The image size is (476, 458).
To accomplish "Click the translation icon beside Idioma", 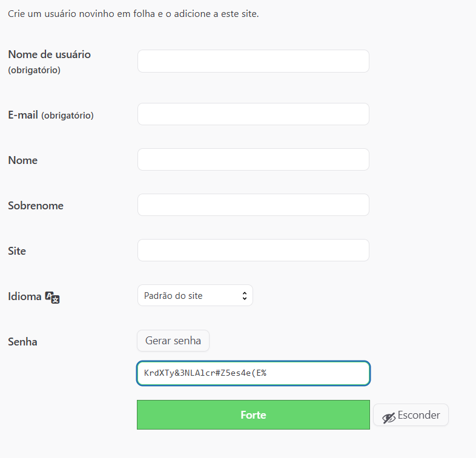I will tap(53, 297).
